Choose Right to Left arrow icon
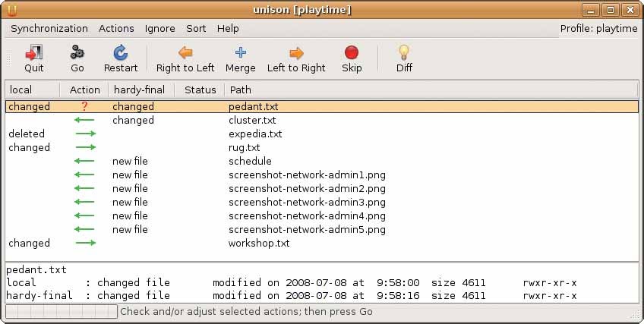The width and height of the screenshot is (644, 324). pos(185,52)
